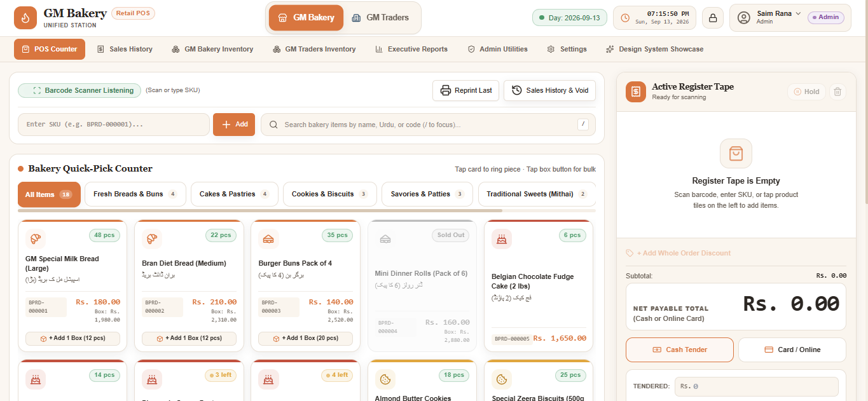The height and width of the screenshot is (401, 868).
Task: Select Card / Online payment method
Action: [x=792, y=350]
